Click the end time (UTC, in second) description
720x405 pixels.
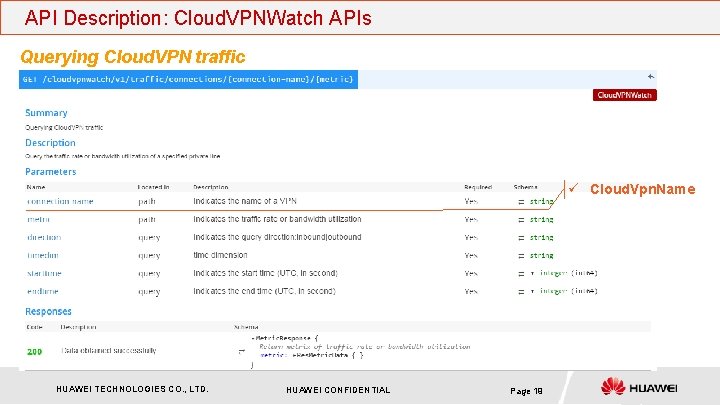(x=264, y=291)
